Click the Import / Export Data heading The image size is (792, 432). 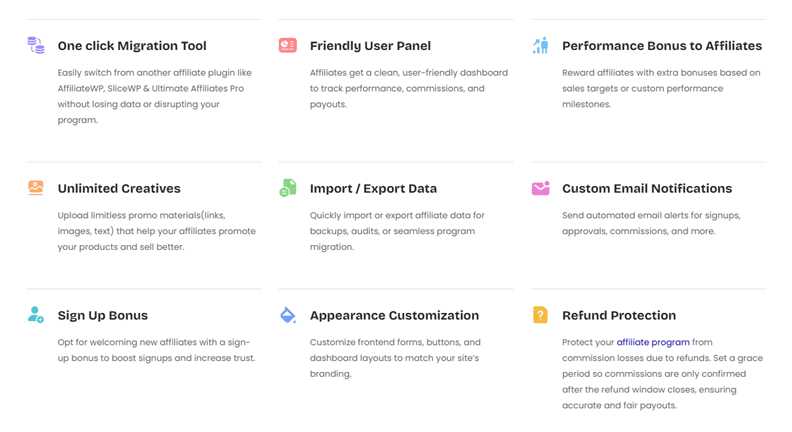click(x=373, y=188)
